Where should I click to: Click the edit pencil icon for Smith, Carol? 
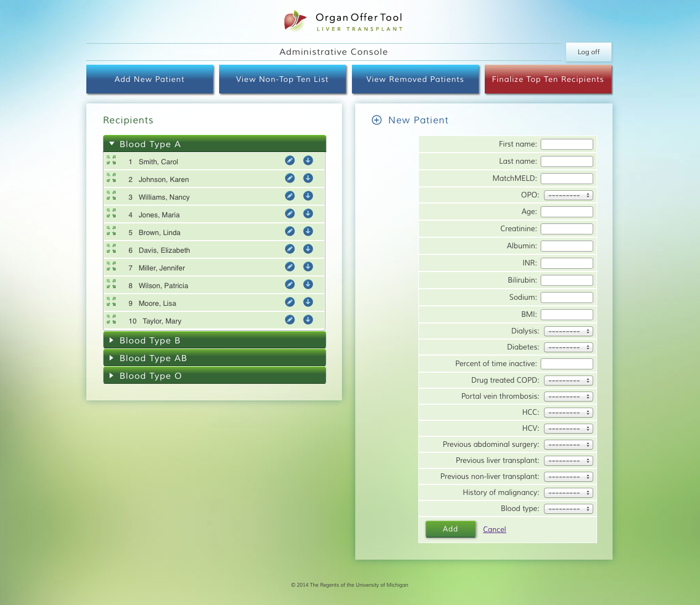pos(289,160)
